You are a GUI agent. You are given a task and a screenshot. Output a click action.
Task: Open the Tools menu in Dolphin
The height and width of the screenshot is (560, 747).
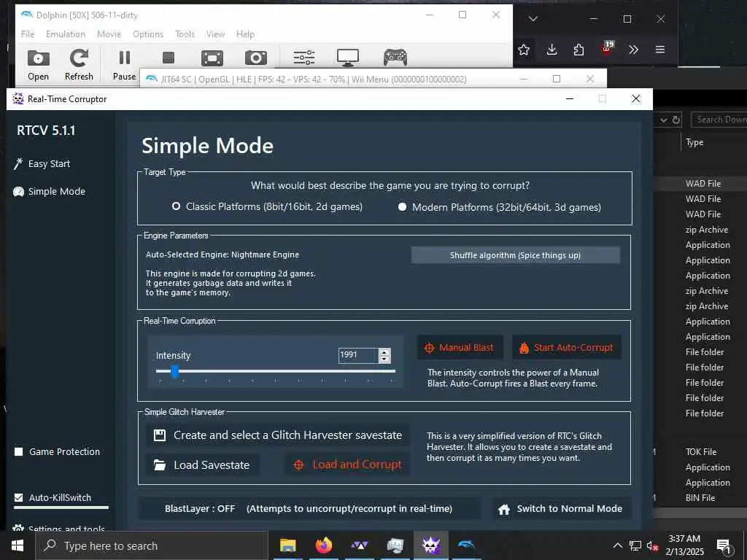tap(185, 34)
